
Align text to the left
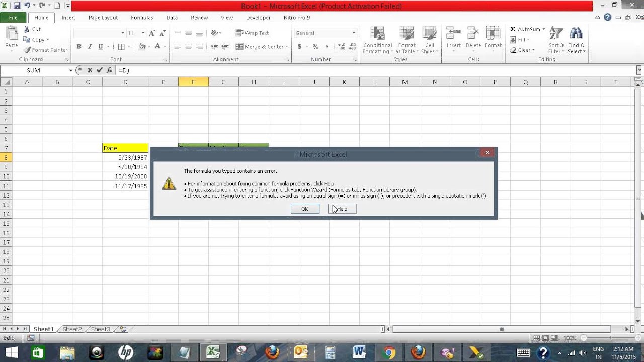pos(178,47)
